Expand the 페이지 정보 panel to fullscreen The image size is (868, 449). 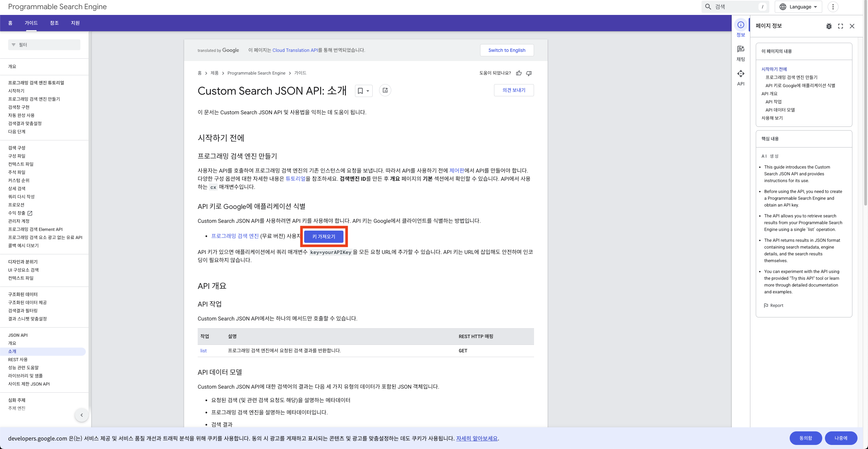840,26
